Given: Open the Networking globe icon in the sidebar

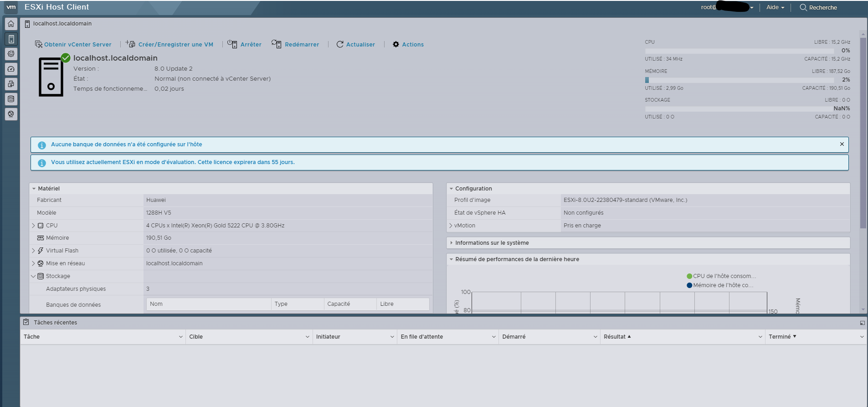Looking at the screenshot, I should click(11, 114).
